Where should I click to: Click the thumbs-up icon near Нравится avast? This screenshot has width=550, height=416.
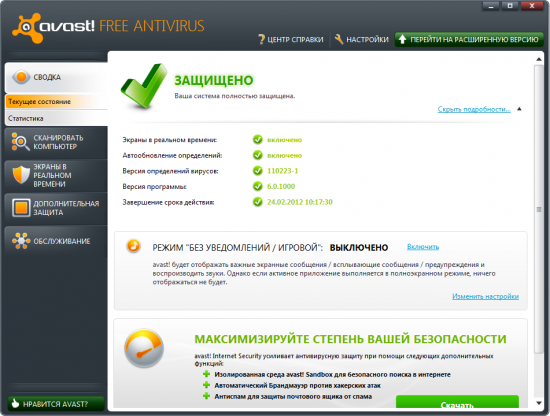pyautogui.click(x=15, y=403)
